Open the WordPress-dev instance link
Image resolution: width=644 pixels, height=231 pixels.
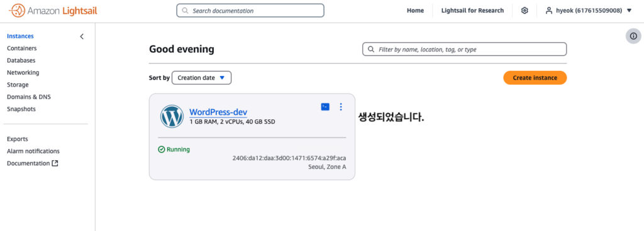pos(218,112)
